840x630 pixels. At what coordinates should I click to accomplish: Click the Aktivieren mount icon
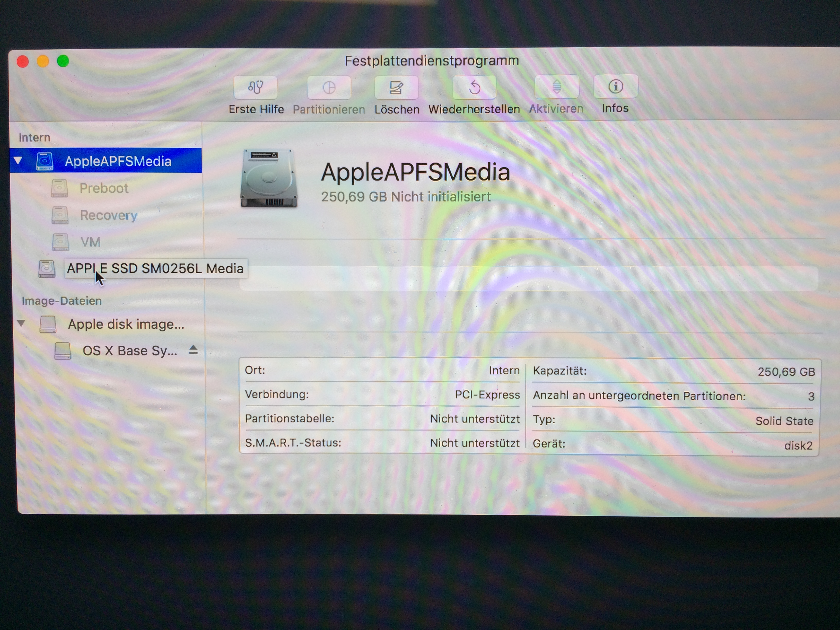[x=556, y=87]
